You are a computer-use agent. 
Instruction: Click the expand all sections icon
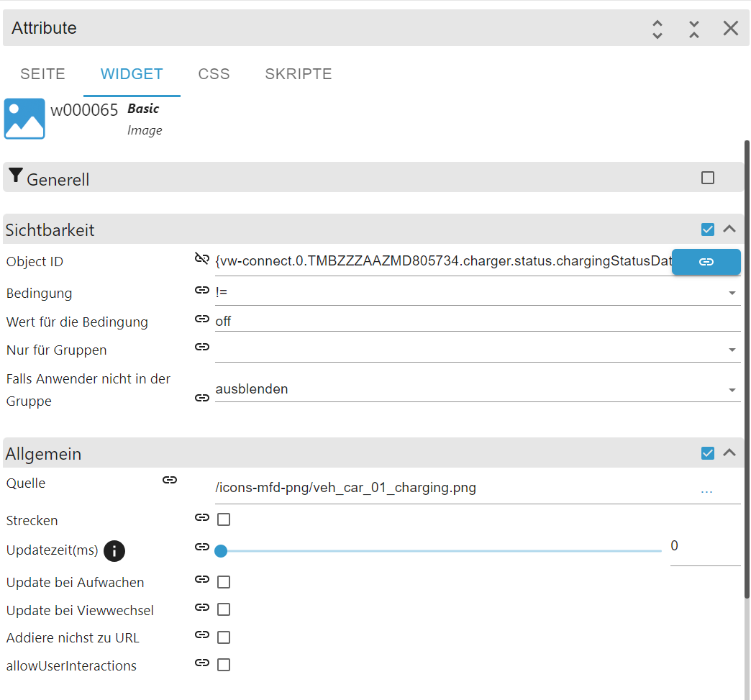[657, 29]
